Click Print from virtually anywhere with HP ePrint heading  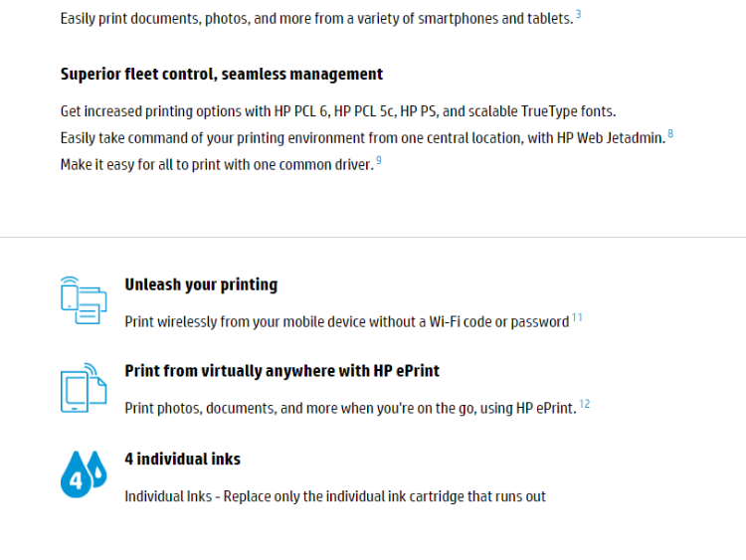282,371
